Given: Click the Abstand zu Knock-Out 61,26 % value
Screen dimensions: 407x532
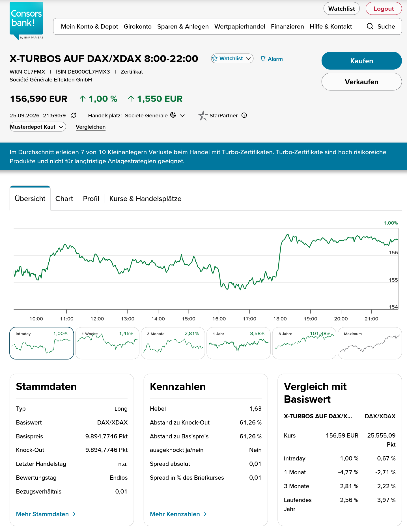Looking at the screenshot, I should point(250,422).
